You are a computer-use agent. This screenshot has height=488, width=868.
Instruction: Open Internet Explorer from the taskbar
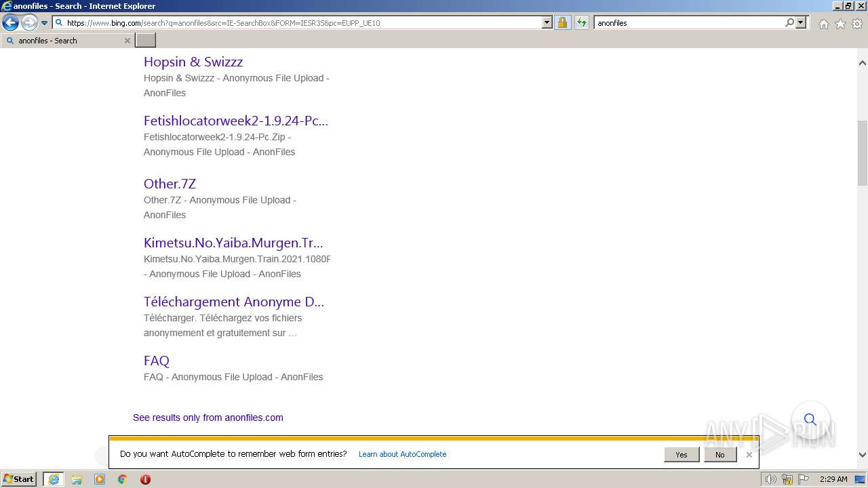tap(54, 479)
